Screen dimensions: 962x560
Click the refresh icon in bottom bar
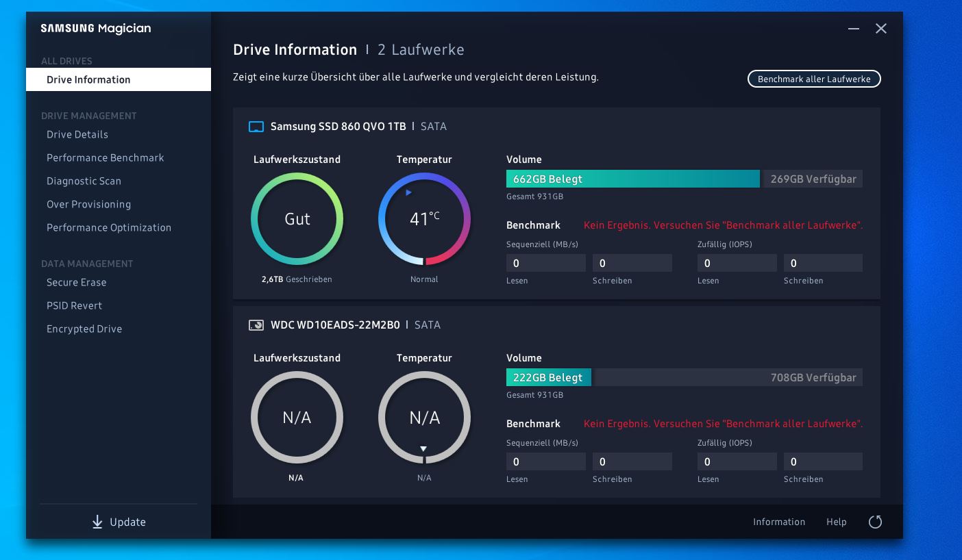(x=875, y=522)
